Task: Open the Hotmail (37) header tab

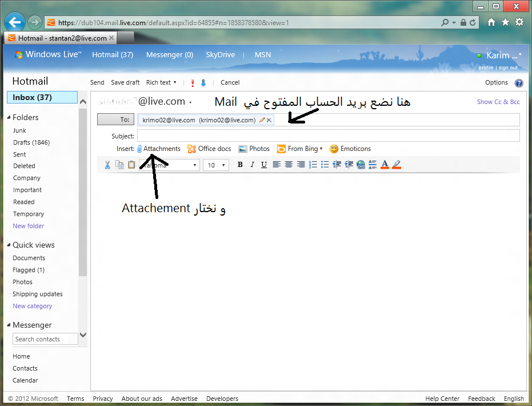Action: point(113,55)
